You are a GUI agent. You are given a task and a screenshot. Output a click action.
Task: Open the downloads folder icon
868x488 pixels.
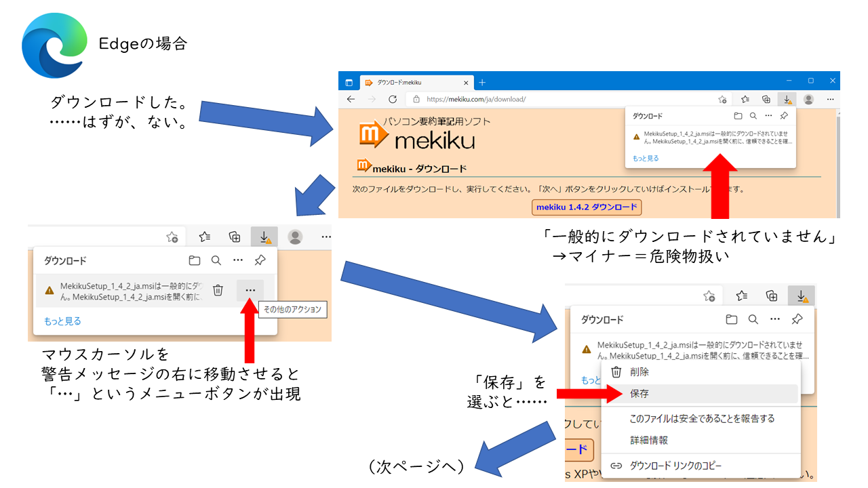coord(738,115)
